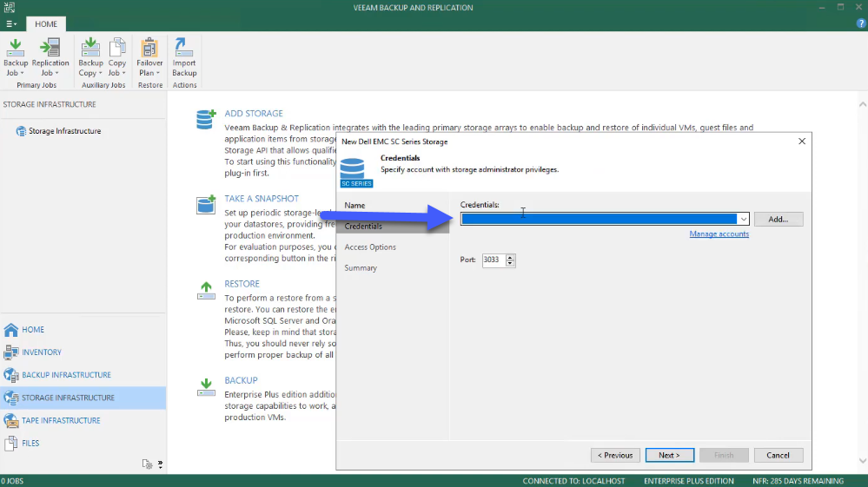This screenshot has height=487, width=868.
Task: Select the Credentials wizard step
Action: click(x=393, y=226)
